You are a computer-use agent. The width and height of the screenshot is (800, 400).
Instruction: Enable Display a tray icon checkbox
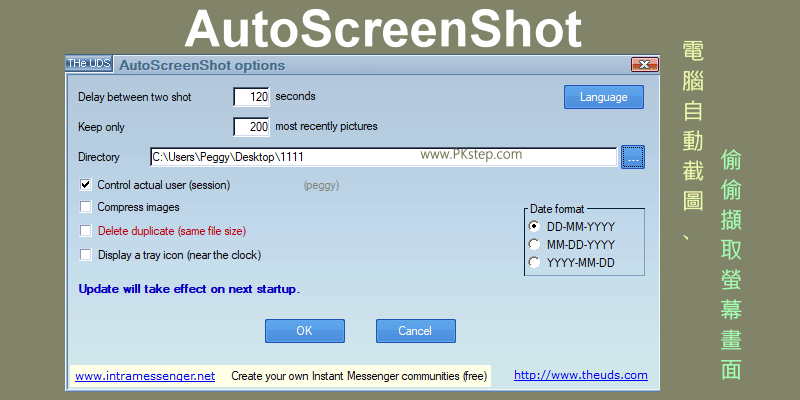(x=86, y=255)
